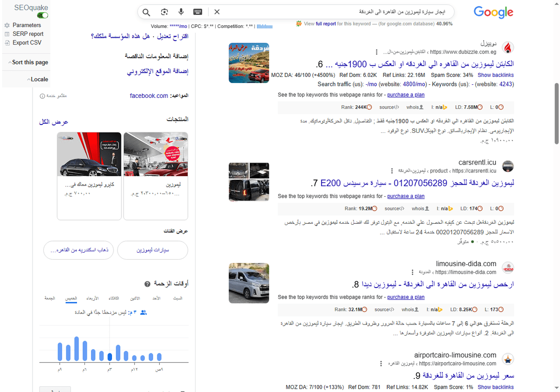The height and width of the screenshot is (392, 560).
Task: Click the Google logo
Action: [493, 13]
